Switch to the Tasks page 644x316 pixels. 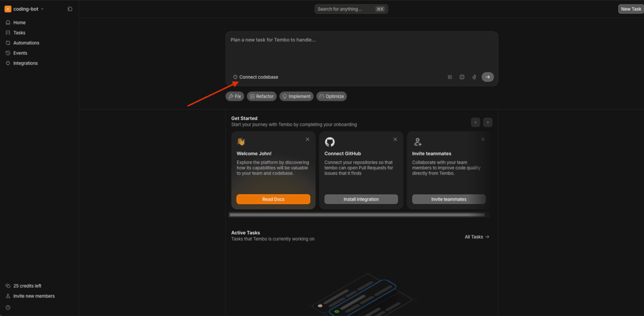click(19, 33)
